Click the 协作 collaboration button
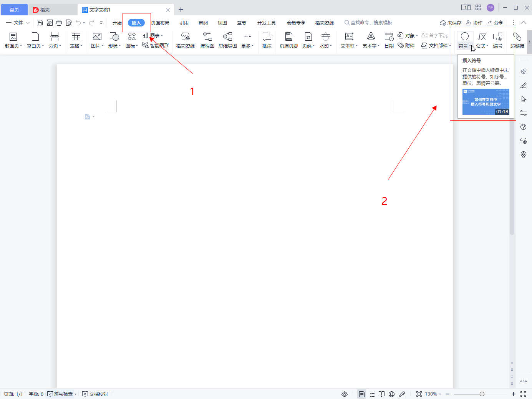Screen dimensions: 532x399 pyautogui.click(x=474, y=23)
